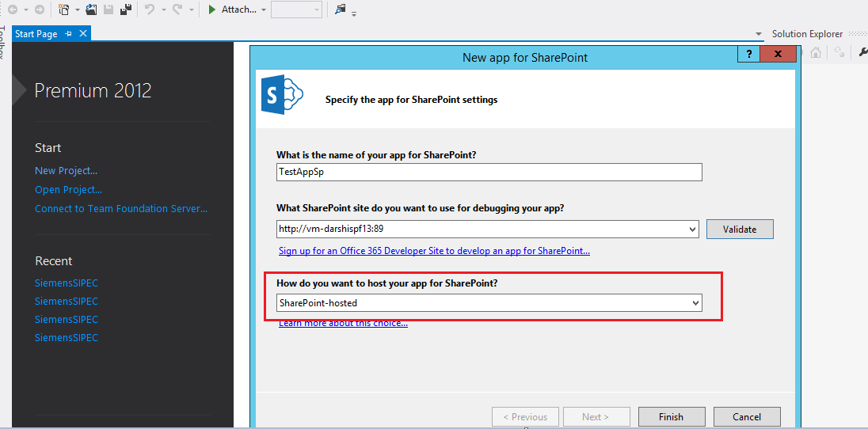The image size is (868, 429).
Task: Click the Open File toolbar icon
Action: tap(91, 9)
